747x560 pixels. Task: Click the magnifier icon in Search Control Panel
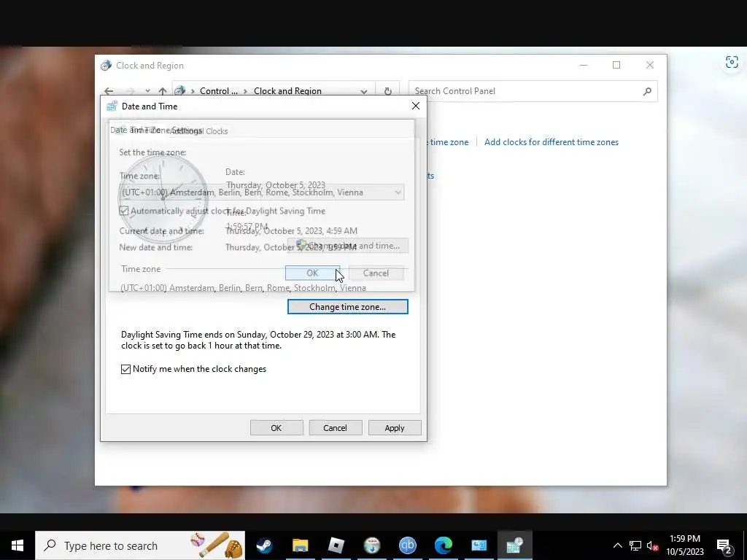pos(647,91)
